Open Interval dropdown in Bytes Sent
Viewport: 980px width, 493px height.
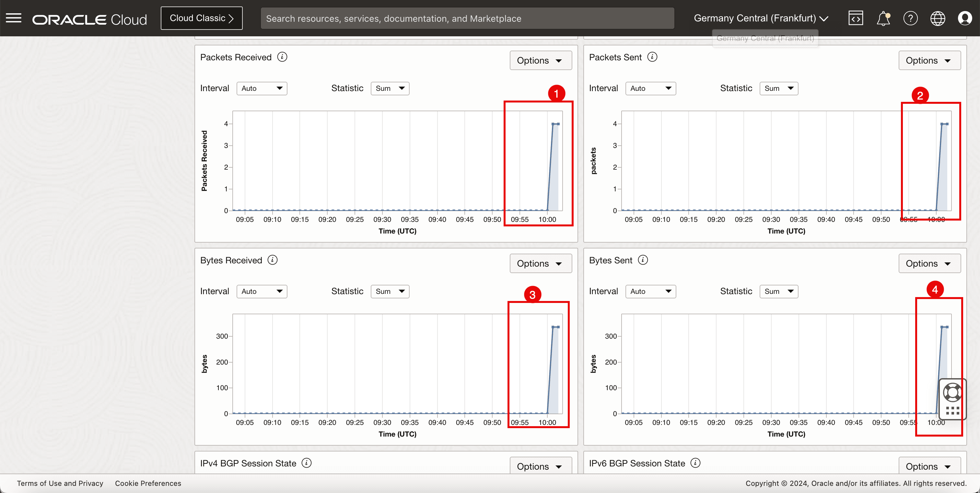[x=650, y=291]
